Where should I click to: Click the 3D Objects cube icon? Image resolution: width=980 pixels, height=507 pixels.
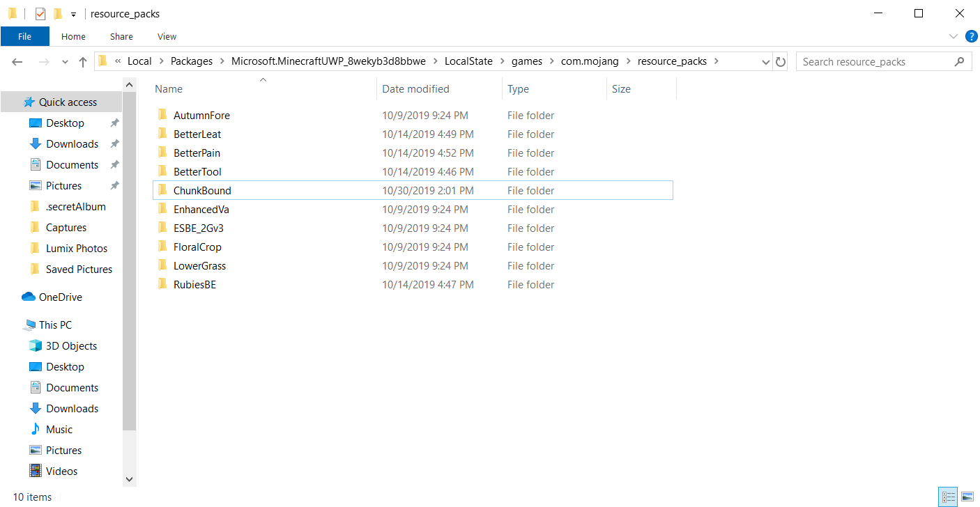pyautogui.click(x=36, y=345)
